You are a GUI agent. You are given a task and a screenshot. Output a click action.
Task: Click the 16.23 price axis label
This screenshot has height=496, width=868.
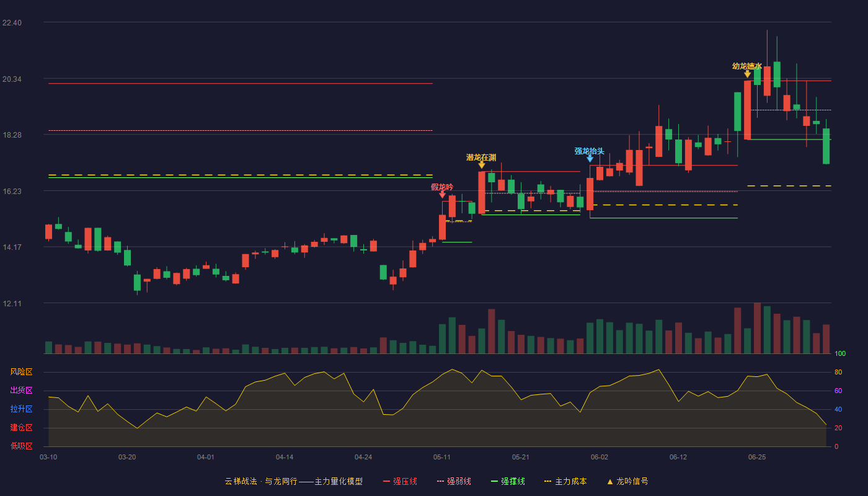(x=12, y=192)
